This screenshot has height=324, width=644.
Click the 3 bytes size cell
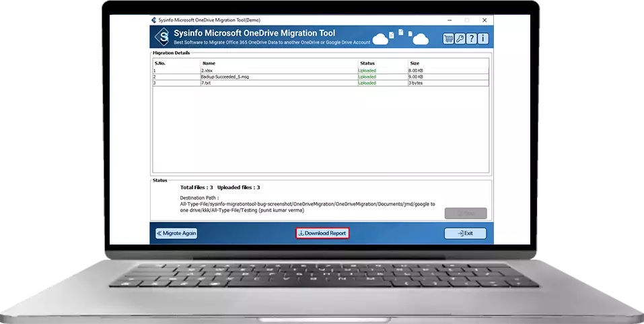pyautogui.click(x=416, y=83)
